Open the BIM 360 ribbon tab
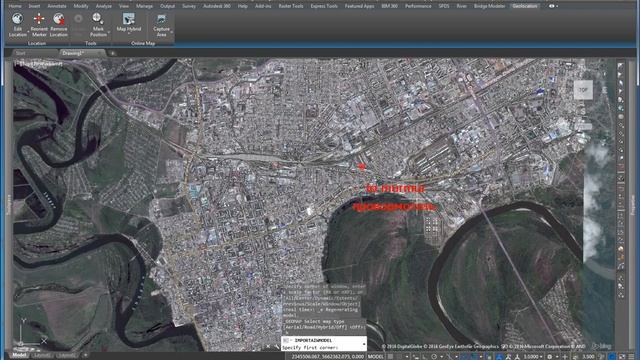Viewport: 640px width, 360px height. [390, 6]
